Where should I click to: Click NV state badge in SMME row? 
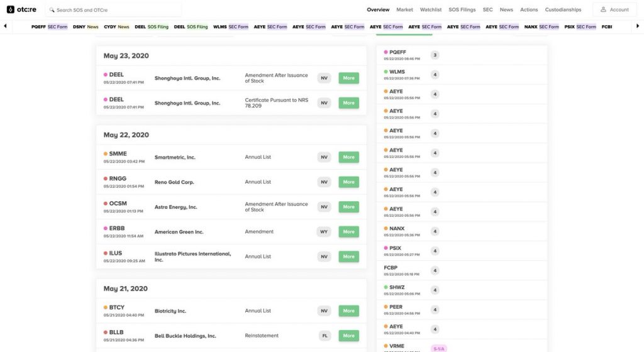(324, 157)
